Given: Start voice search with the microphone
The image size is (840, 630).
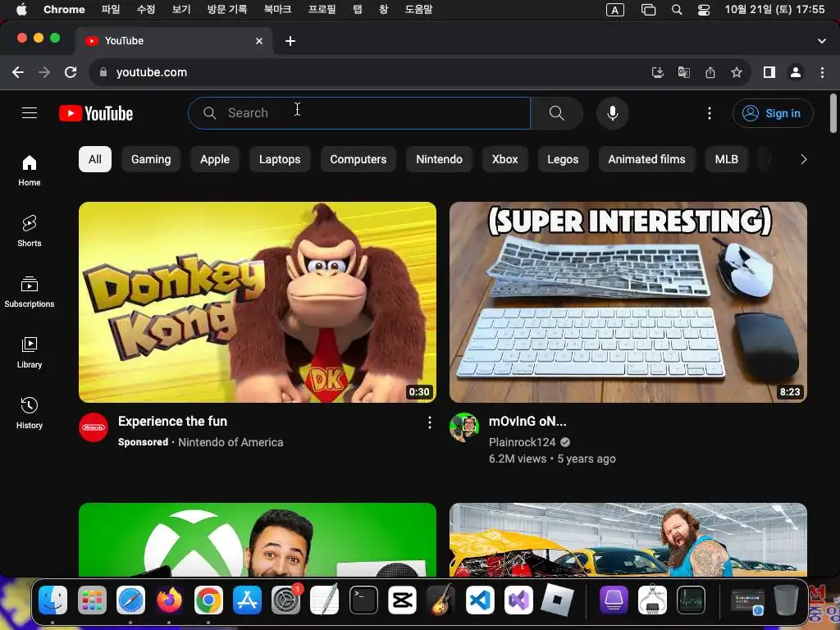Looking at the screenshot, I should tap(612, 113).
